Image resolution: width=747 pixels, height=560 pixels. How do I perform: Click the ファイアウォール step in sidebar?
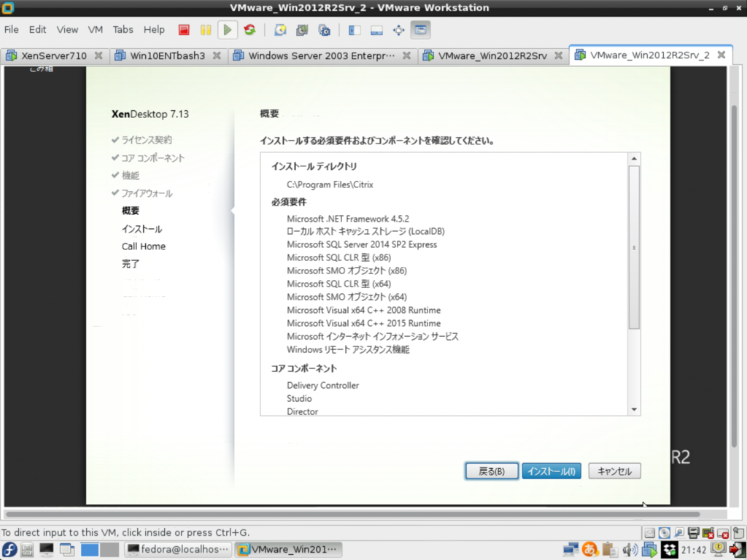pos(147,193)
